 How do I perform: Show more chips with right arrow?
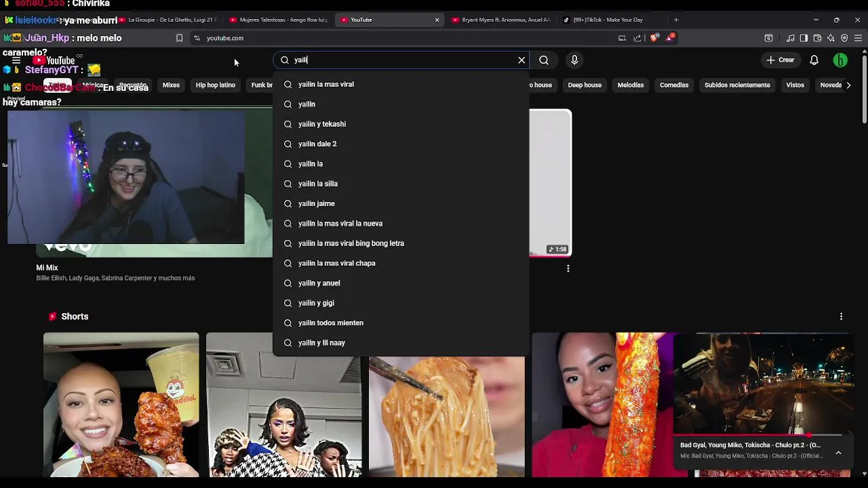pos(848,85)
